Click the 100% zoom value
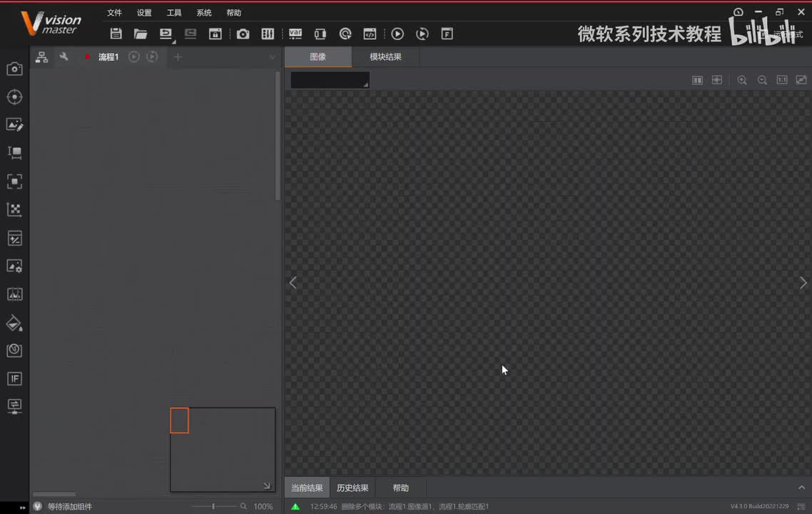Viewport: 812px width, 514px height. (x=263, y=506)
